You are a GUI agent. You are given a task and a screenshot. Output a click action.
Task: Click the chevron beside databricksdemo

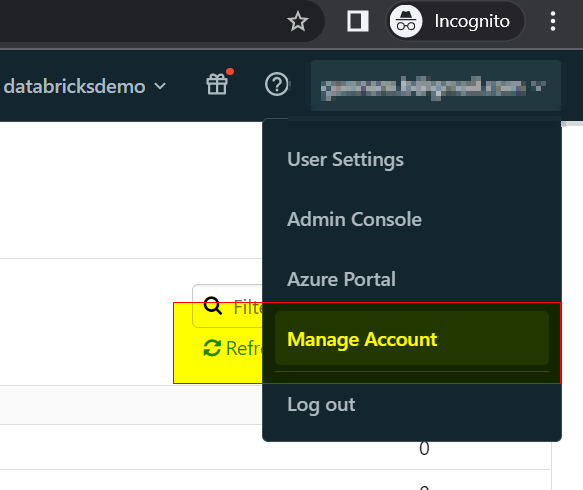[x=160, y=86]
